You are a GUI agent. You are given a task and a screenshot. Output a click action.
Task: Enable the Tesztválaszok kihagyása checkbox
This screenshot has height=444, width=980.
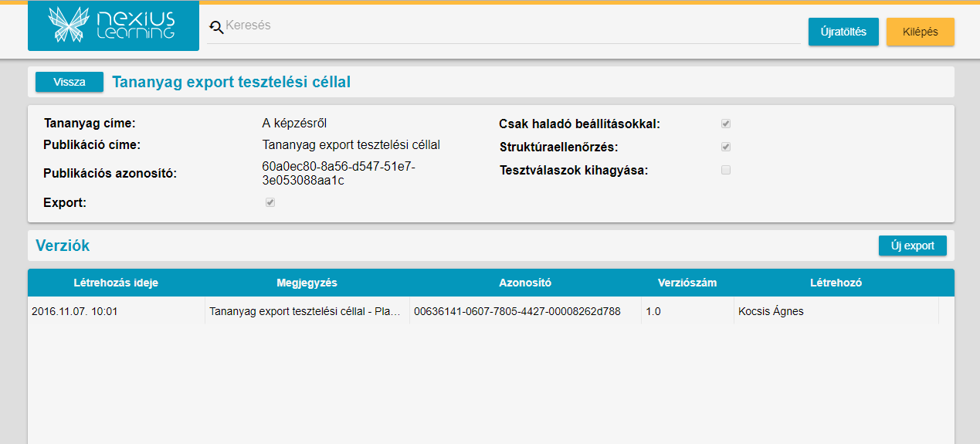click(x=726, y=170)
